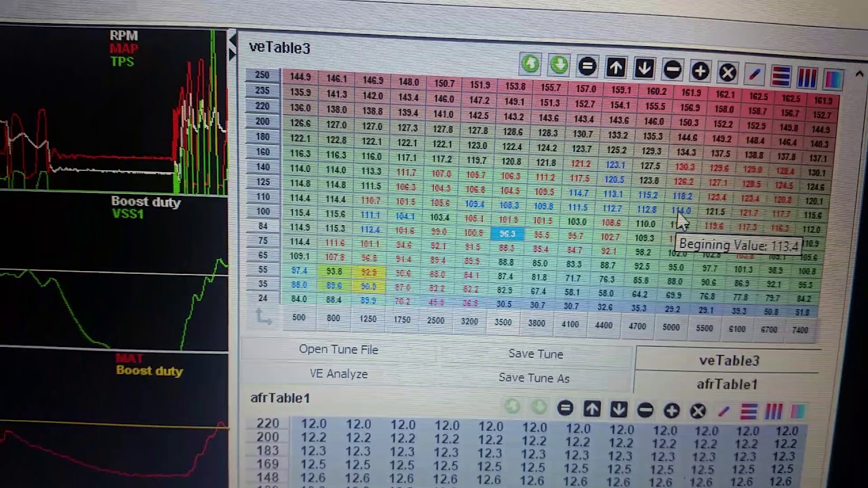Click veTable3 horizontal stripes interpolate icon
The image size is (868, 488).
(x=781, y=76)
